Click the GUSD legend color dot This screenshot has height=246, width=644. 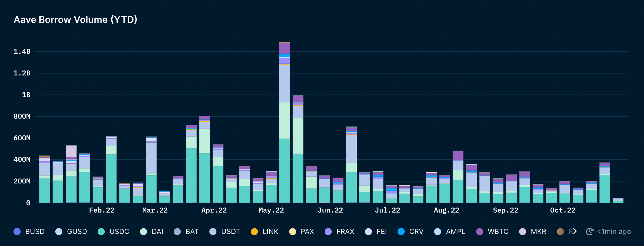(59, 232)
